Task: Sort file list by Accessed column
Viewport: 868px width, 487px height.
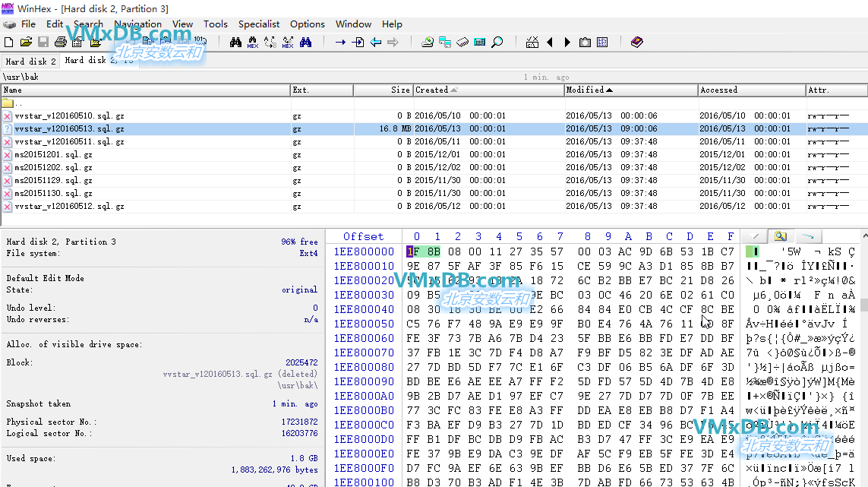Action: point(752,90)
